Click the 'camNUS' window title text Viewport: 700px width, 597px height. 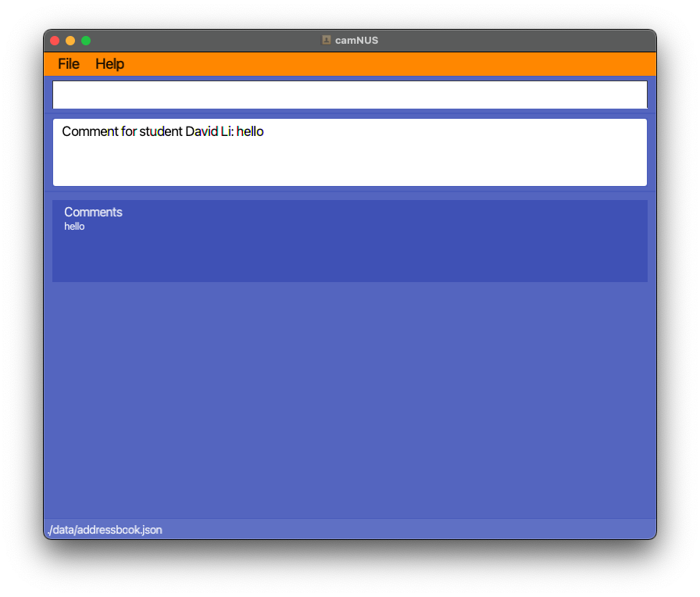click(x=357, y=40)
